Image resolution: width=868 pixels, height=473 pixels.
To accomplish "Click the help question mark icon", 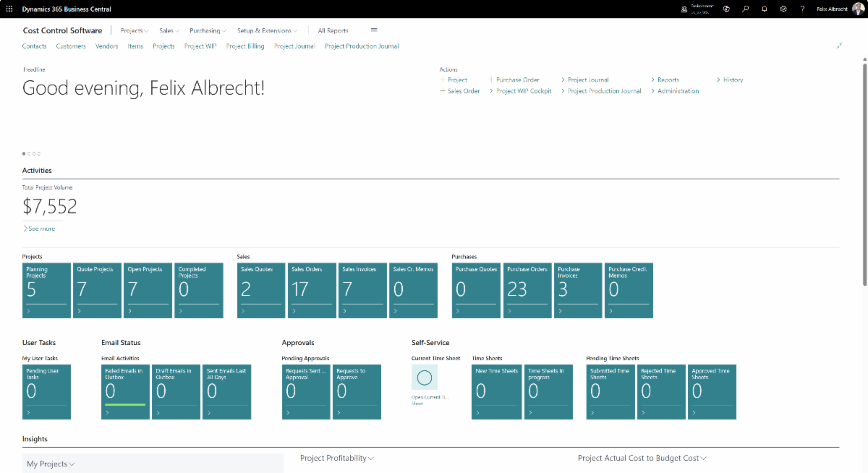I will 802,9.
